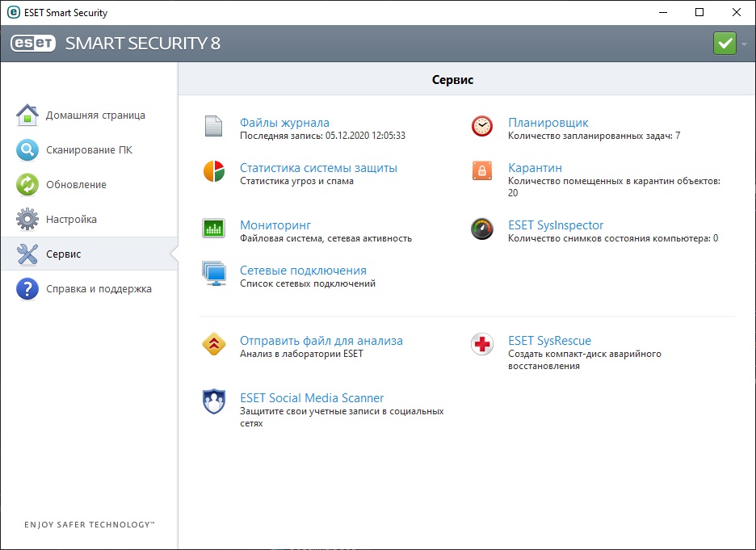The image size is (756, 550).
Task: Click the Отправить файл для анализа link
Action: [x=321, y=341]
